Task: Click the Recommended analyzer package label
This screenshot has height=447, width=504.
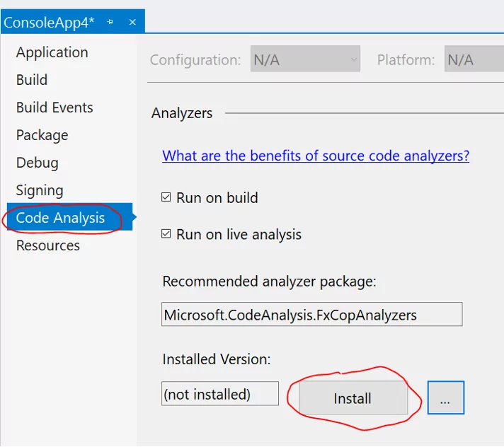Action: click(x=269, y=282)
